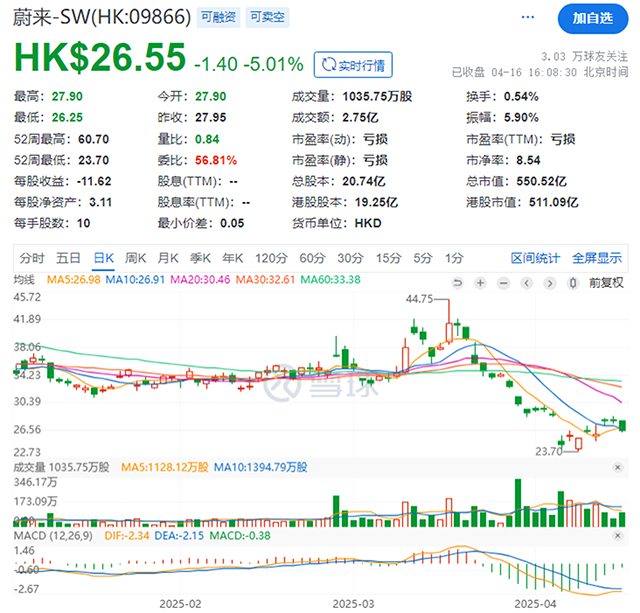The height and width of the screenshot is (613, 640).
Task: Switch to 年K chart tab
Action: (x=233, y=258)
